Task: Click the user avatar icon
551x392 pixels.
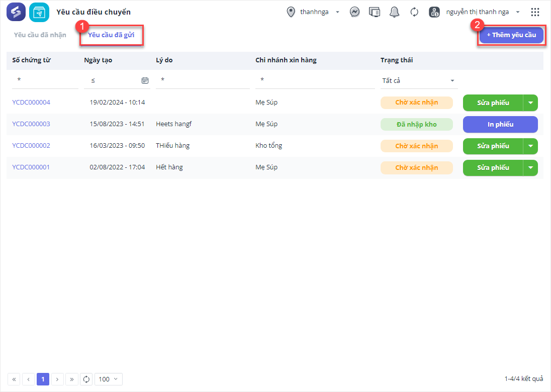Action: point(434,12)
